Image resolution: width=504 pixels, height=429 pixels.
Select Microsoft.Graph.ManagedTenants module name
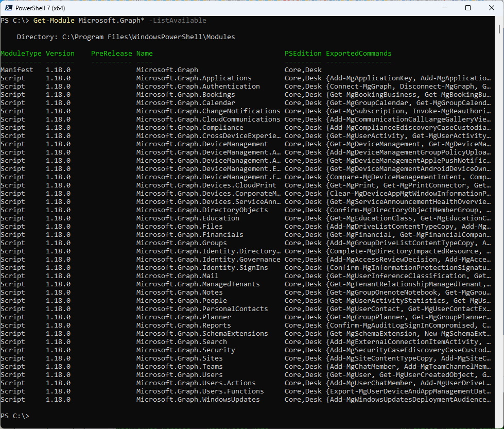198,284
